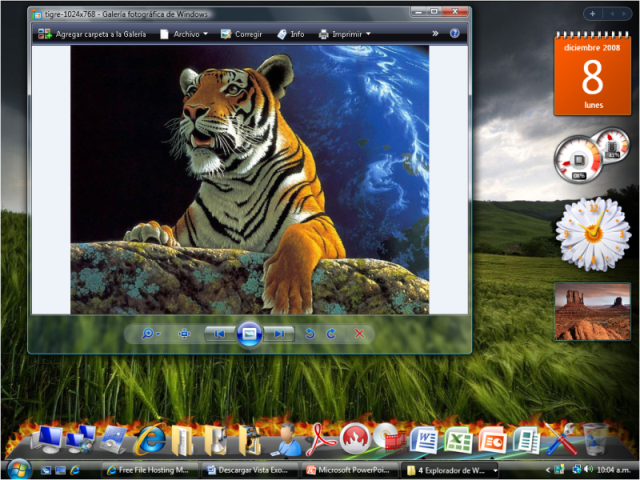This screenshot has height=480, width=640.
Task: Launch Adobe Reader from the dock
Action: [x=318, y=438]
